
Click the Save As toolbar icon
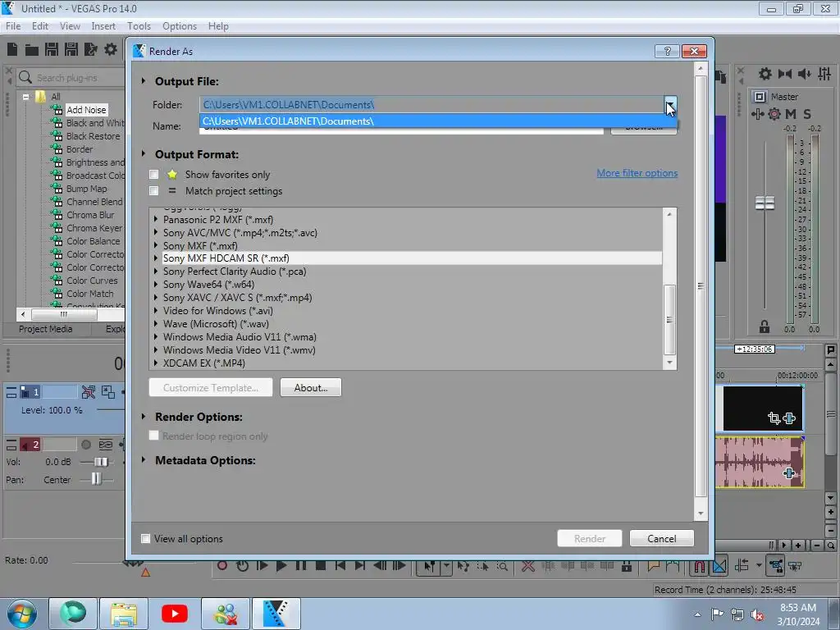pyautogui.click(x=71, y=49)
